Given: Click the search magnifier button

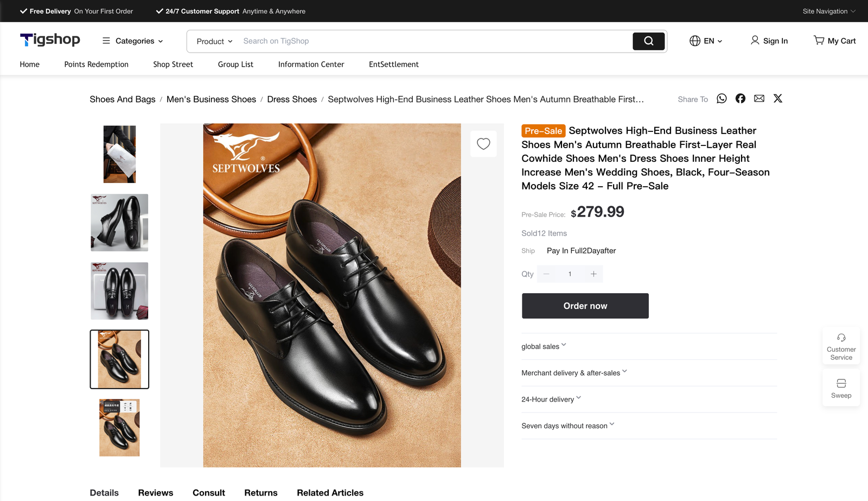Looking at the screenshot, I should point(648,41).
